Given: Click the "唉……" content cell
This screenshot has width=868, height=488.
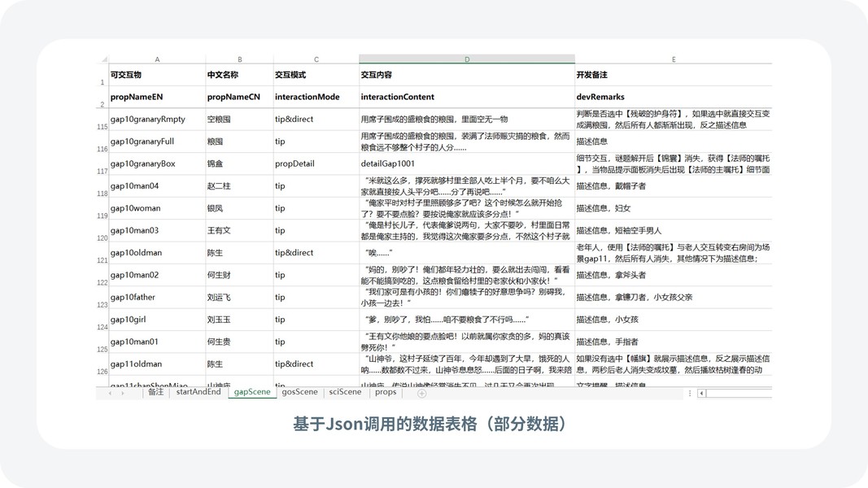Looking at the screenshot, I should pos(467,253).
